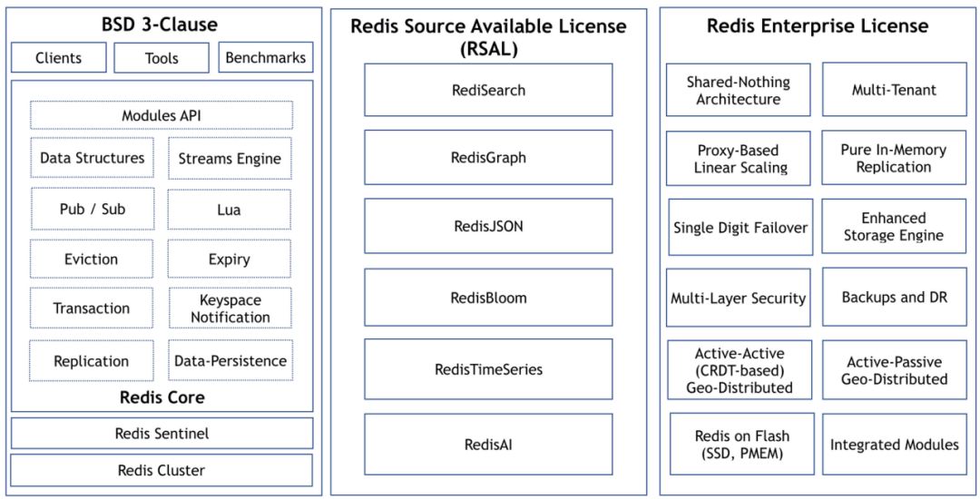Select the Tools box
Viewport: 980px width, 499px height.
(162, 57)
